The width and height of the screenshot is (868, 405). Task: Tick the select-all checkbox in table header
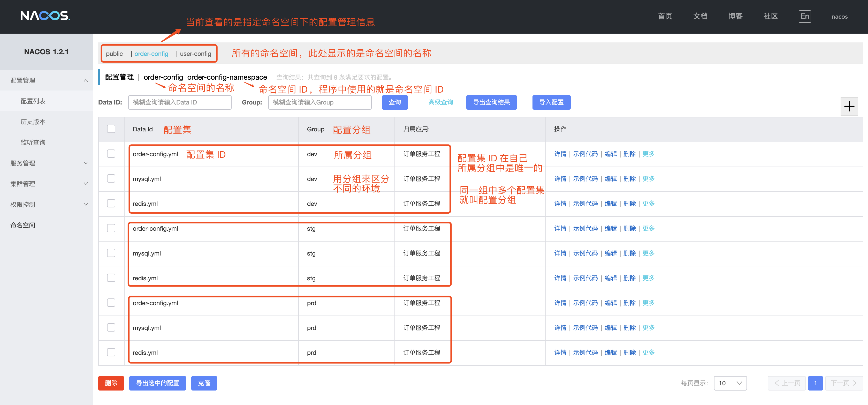[x=111, y=129]
